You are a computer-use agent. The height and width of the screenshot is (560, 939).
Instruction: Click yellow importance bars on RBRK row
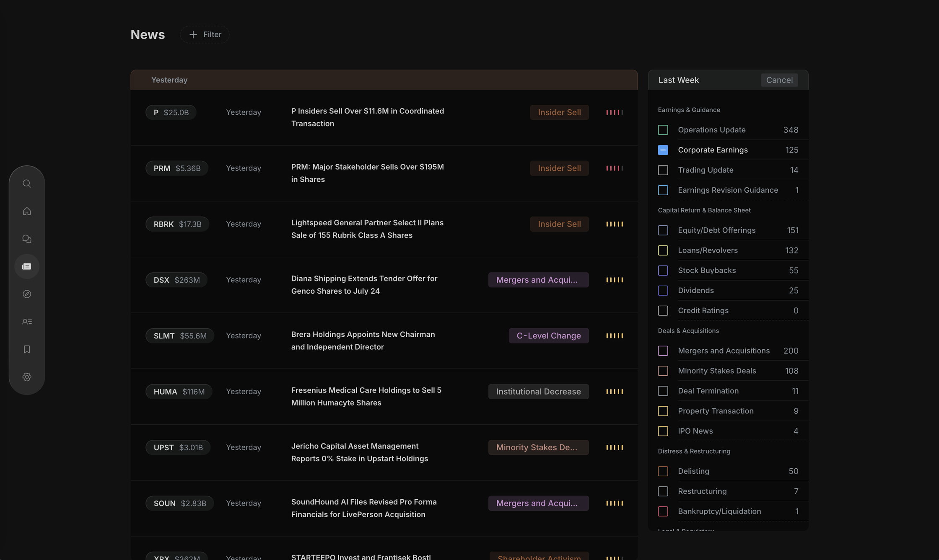pyautogui.click(x=615, y=225)
